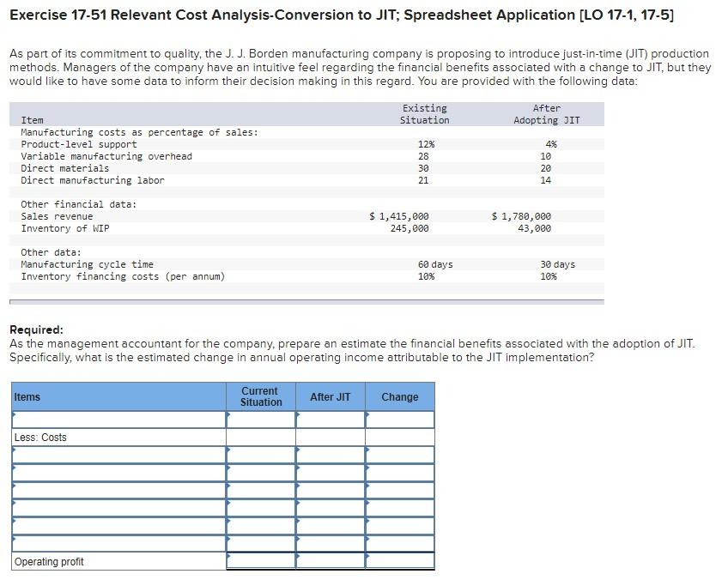Click the first Change column input cell
Viewport: 728px width, 580px height.
pyautogui.click(x=399, y=420)
